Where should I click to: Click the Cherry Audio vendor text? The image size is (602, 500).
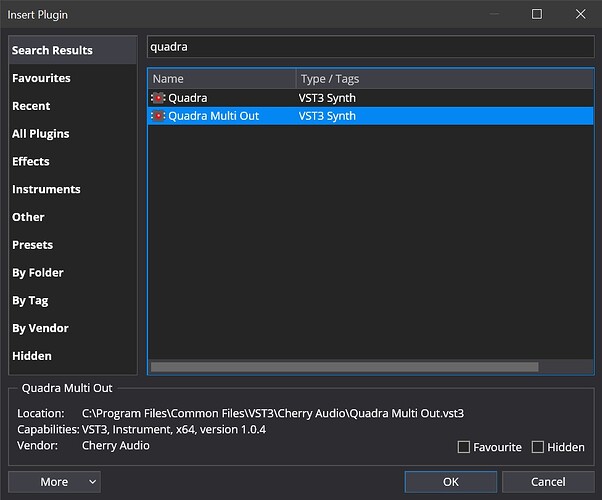(116, 445)
